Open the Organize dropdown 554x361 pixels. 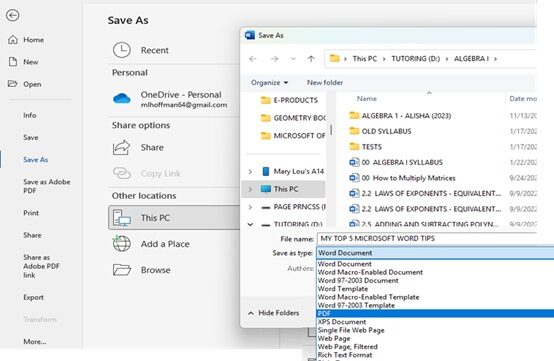(270, 83)
